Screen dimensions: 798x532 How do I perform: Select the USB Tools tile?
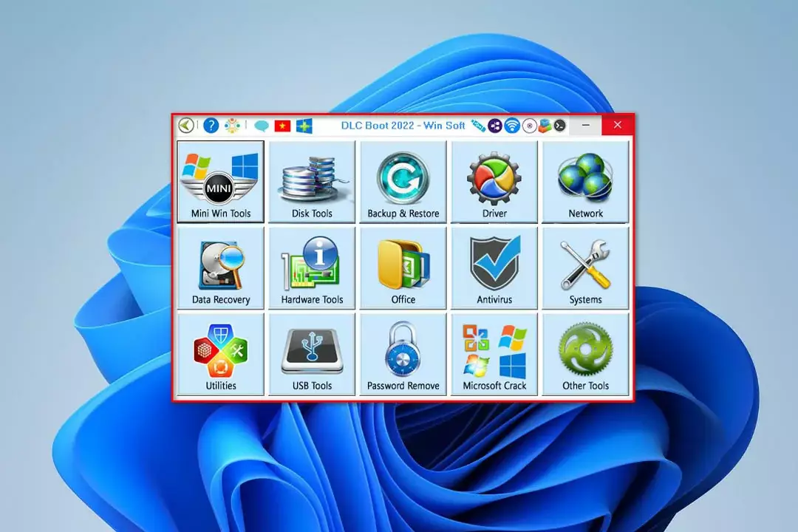(312, 354)
